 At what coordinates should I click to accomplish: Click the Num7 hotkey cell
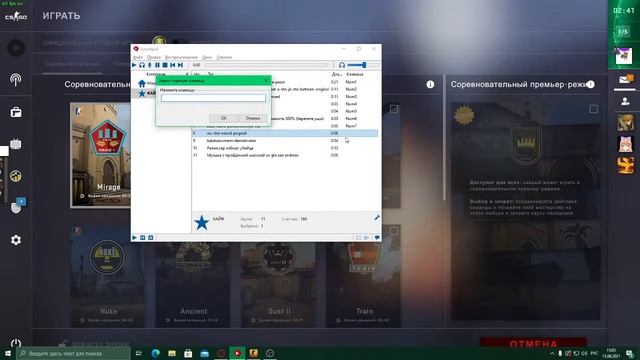click(351, 126)
